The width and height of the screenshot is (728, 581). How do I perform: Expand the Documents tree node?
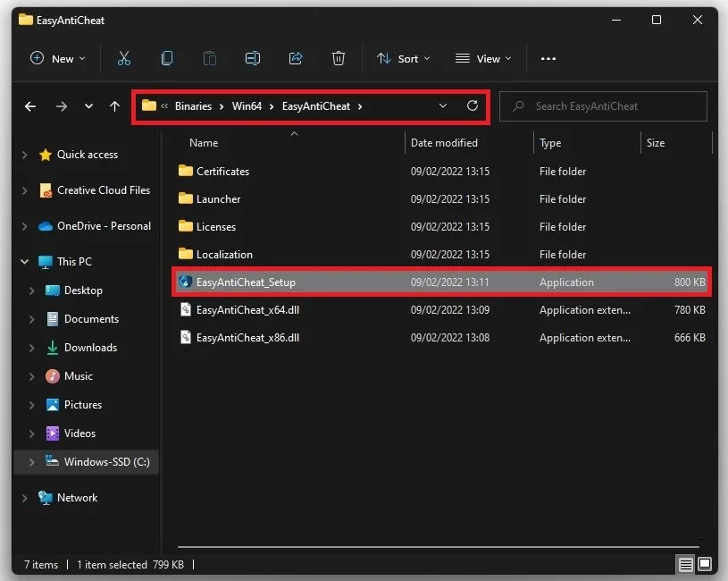(x=31, y=319)
